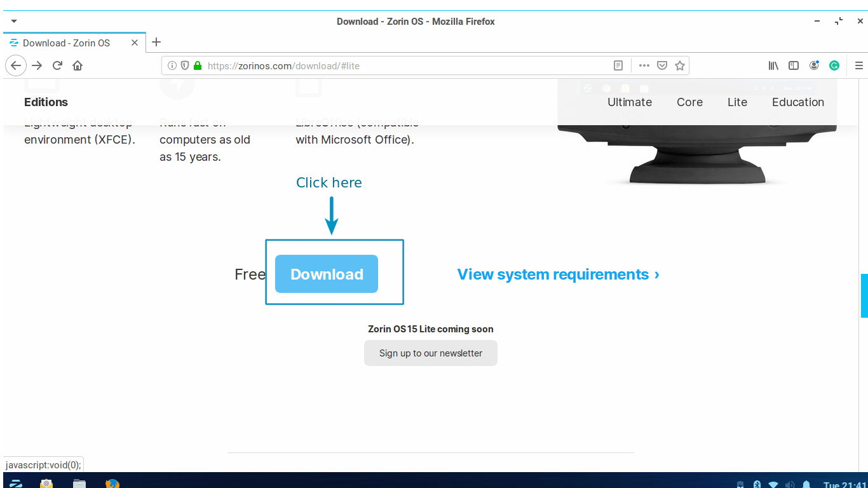Show site information in the address bar
This screenshot has width=868, height=488.
173,65
